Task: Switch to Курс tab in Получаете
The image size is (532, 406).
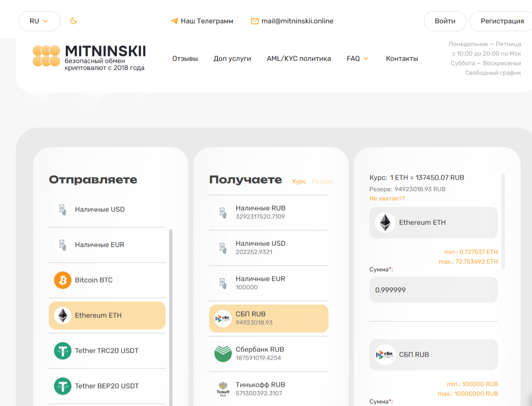Action: 299,181
